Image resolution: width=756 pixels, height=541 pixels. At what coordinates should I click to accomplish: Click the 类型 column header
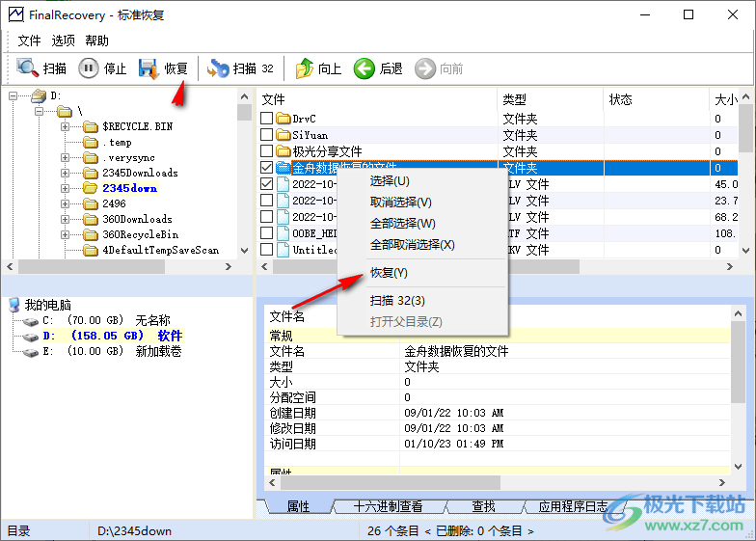tap(550, 99)
